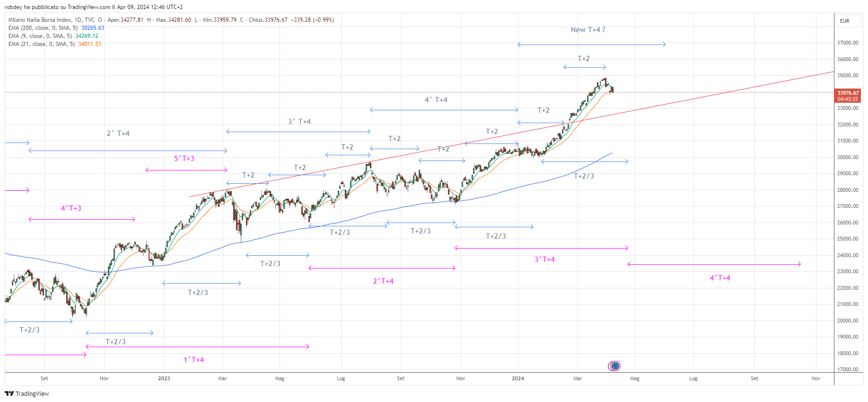
Task: Click the 30000.00 price axis label
Action: [x=848, y=157]
